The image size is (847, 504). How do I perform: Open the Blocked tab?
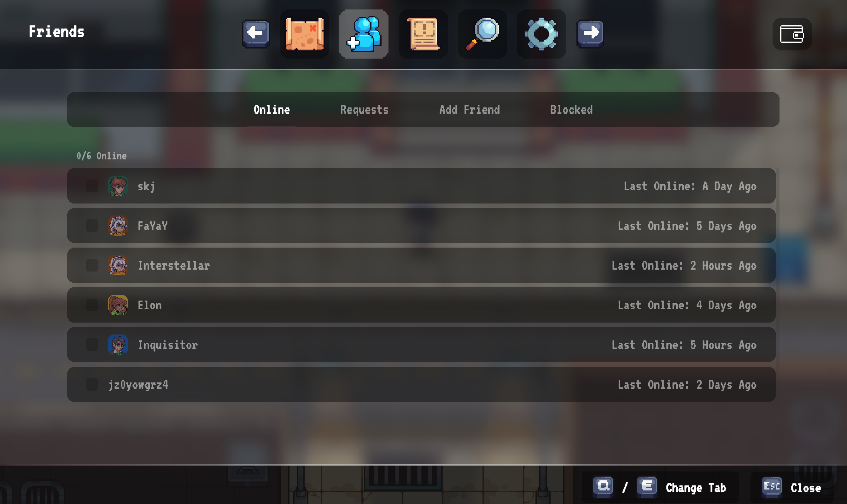(x=571, y=110)
